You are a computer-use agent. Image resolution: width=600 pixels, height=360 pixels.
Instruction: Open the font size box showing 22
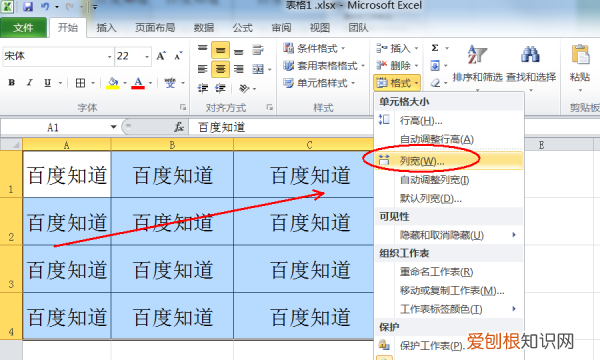click(x=133, y=56)
